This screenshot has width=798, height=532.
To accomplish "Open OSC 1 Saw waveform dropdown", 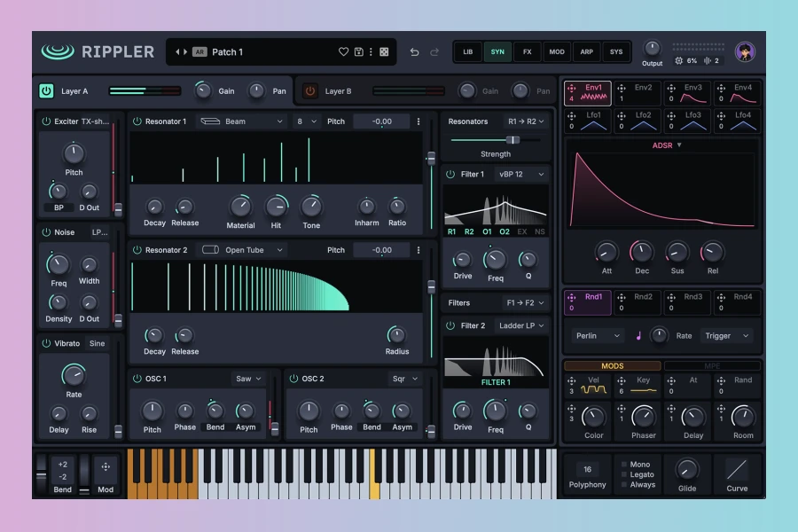I will (248, 379).
